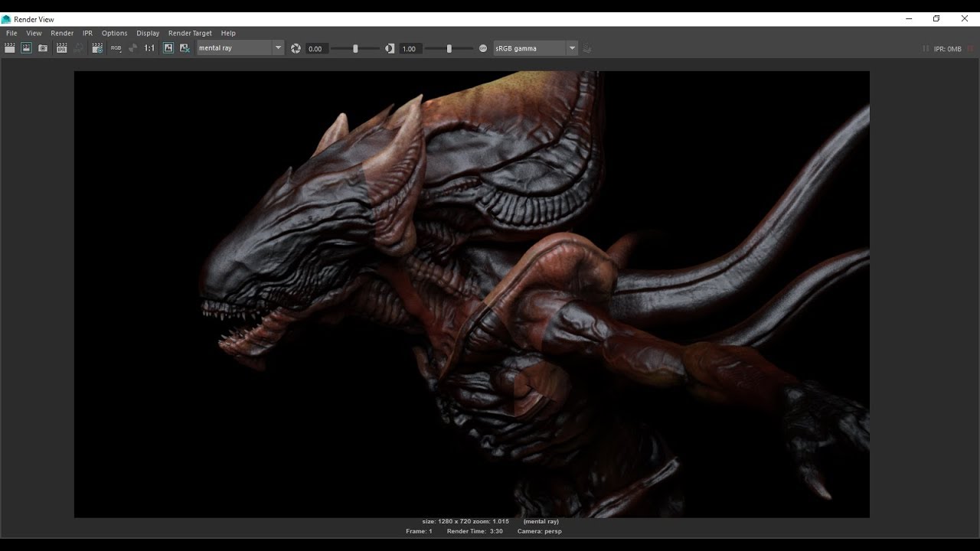Restore down the Render View window
The width and height of the screenshot is (980, 551).
[936, 19]
